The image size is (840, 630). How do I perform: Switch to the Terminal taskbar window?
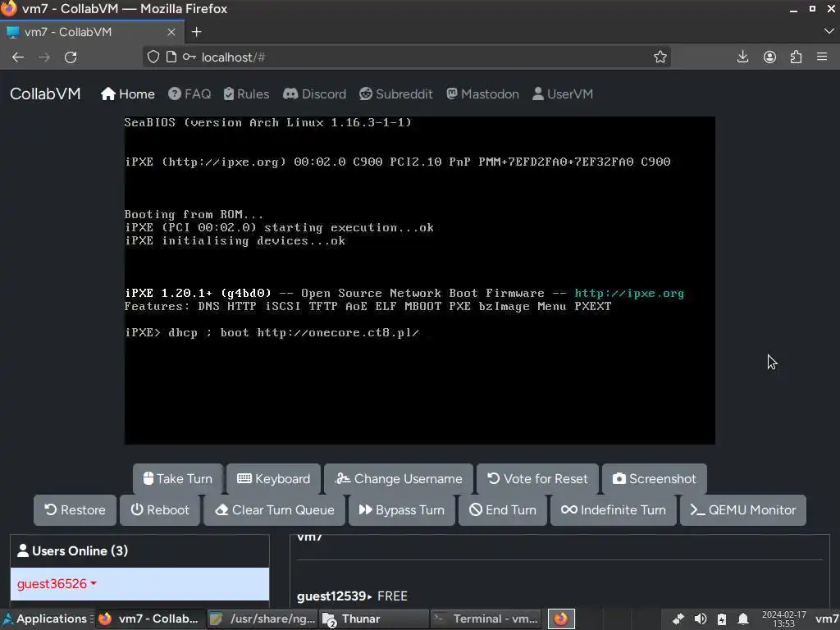click(486, 619)
